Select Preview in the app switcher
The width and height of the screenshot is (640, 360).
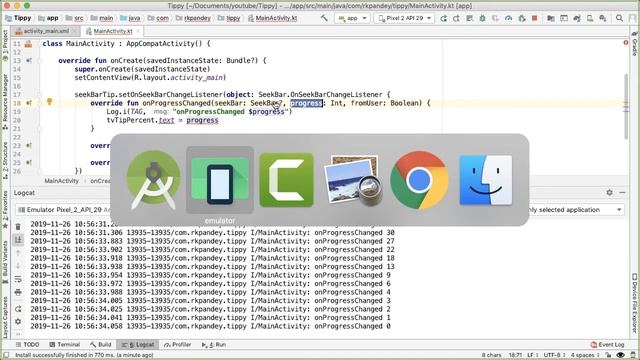[353, 180]
